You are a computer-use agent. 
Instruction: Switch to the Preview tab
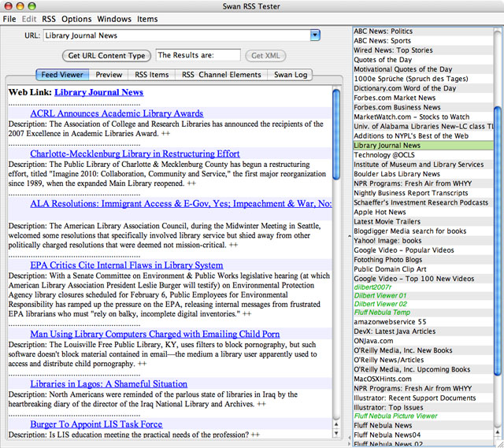(109, 75)
